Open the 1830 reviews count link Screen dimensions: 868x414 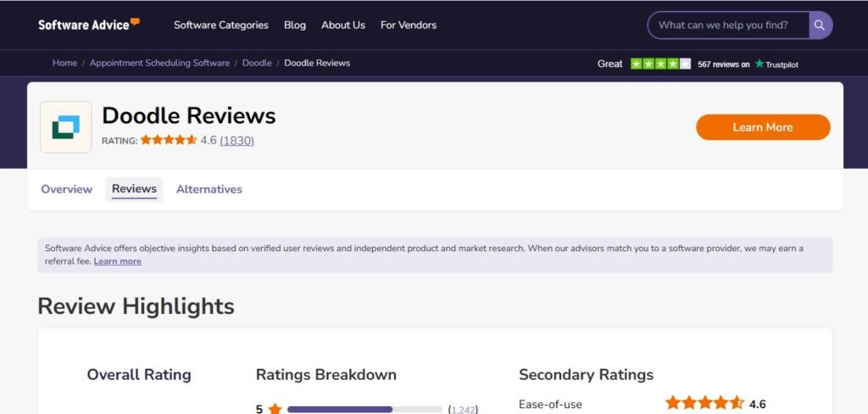(x=237, y=140)
